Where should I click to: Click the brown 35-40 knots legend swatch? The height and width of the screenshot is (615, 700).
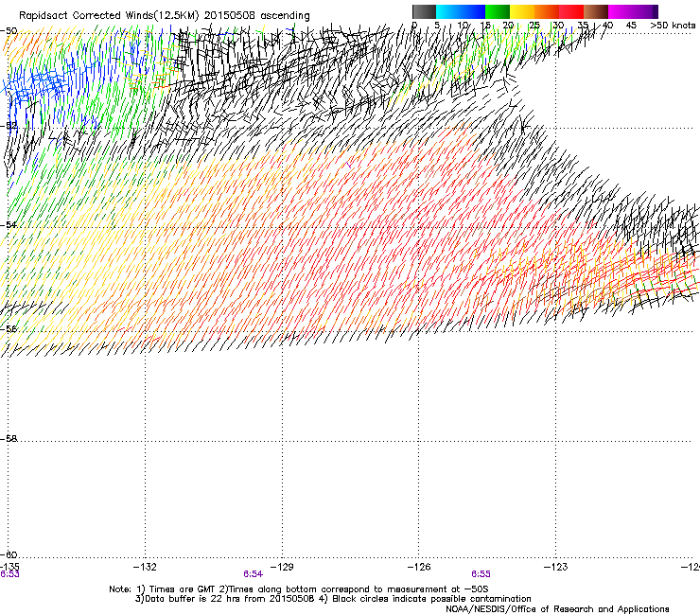(596, 11)
